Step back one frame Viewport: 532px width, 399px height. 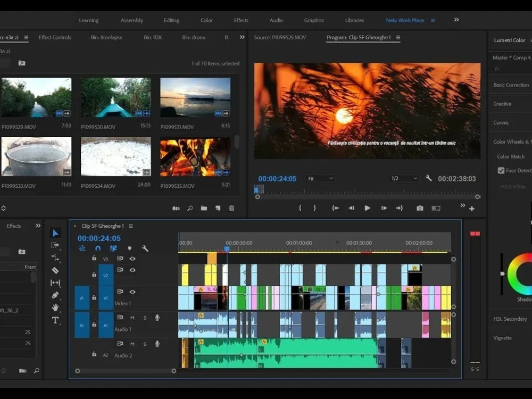click(352, 208)
